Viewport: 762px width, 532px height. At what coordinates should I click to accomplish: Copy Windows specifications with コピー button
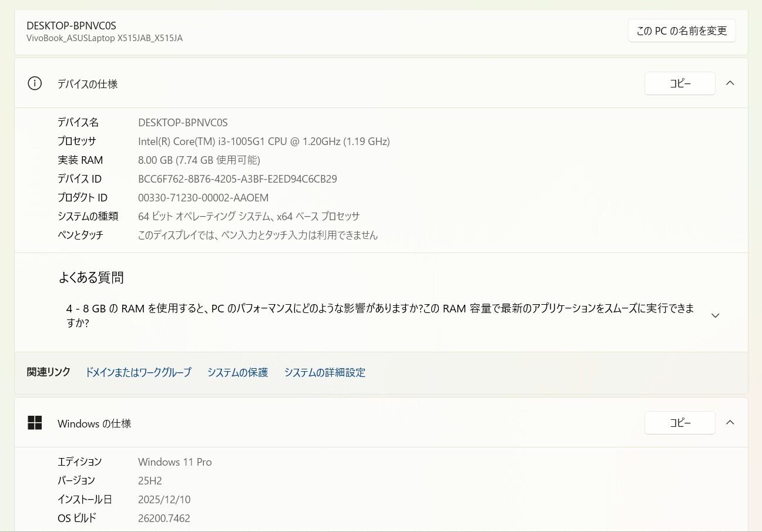point(680,423)
